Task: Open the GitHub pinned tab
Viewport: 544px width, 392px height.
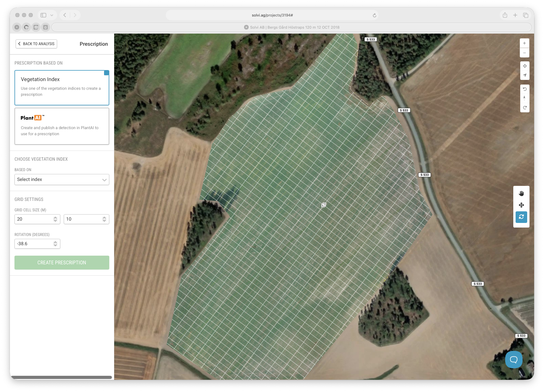Action: click(26, 27)
